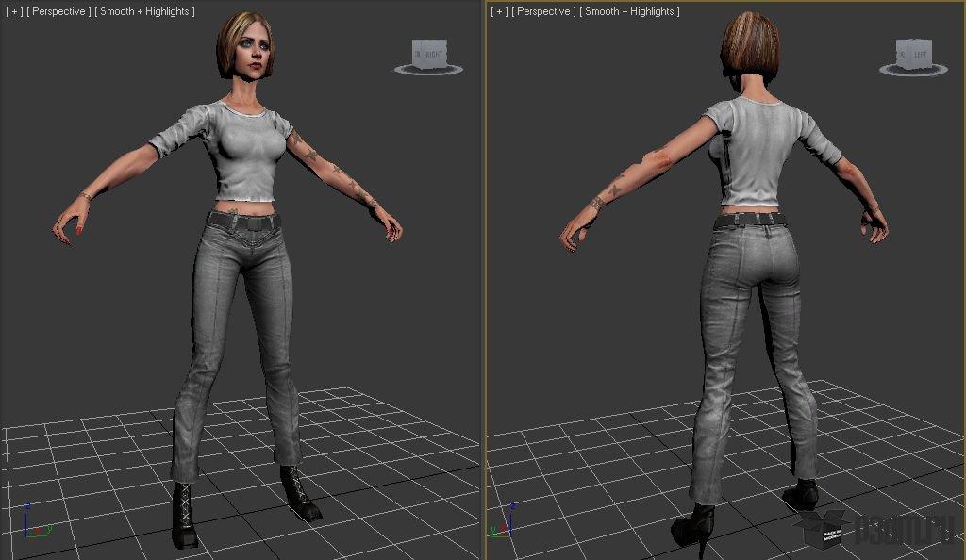Image resolution: width=966 pixels, height=560 pixels.
Task: Open the Perspective label menu in the right viewport
Action: [x=543, y=11]
